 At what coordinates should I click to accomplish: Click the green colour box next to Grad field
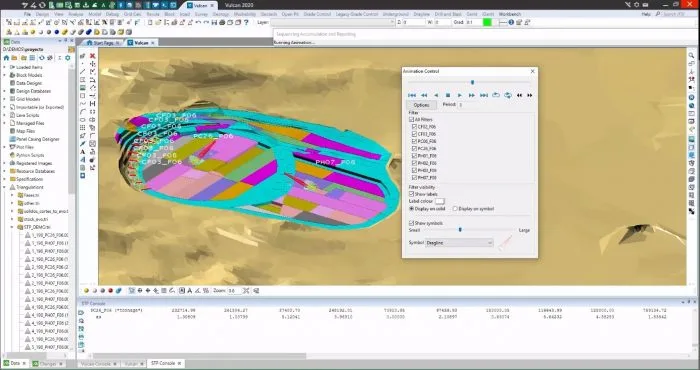487,22
